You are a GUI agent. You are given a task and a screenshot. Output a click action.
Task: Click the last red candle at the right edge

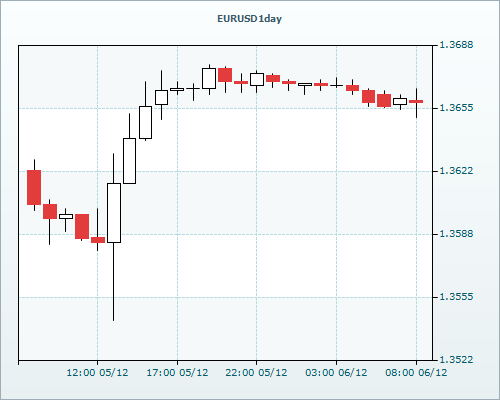pos(416,101)
